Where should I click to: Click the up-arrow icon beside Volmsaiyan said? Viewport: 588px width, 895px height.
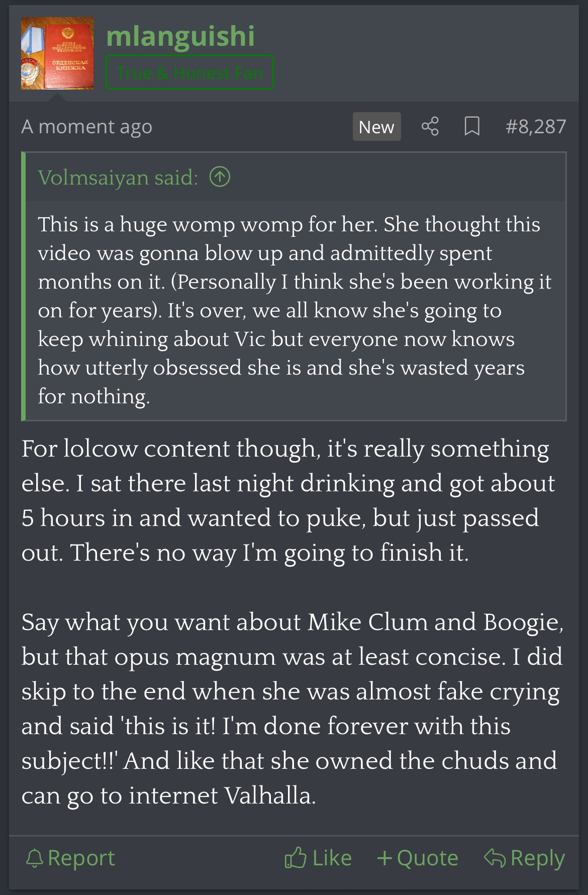(x=220, y=177)
